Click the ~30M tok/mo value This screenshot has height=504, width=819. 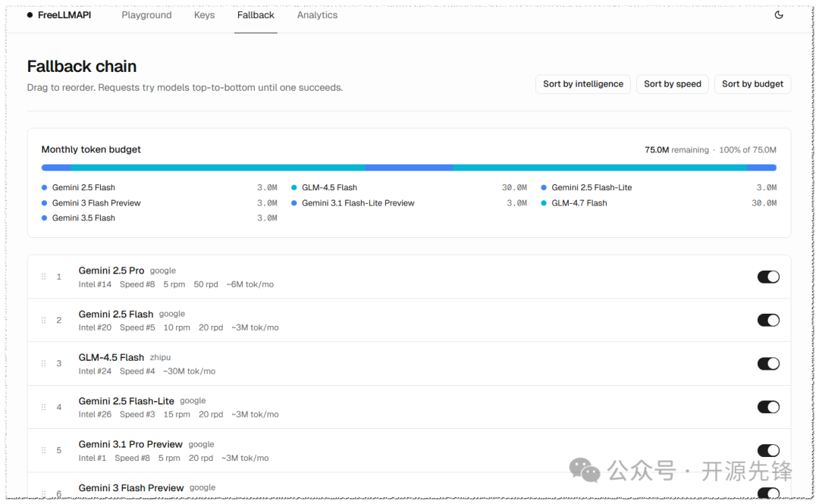pyautogui.click(x=189, y=371)
